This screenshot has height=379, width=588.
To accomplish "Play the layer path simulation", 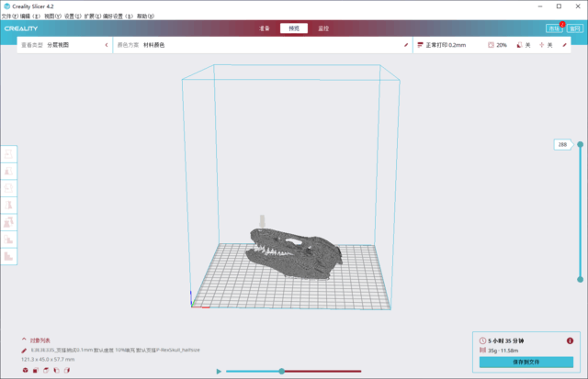I will [219, 372].
